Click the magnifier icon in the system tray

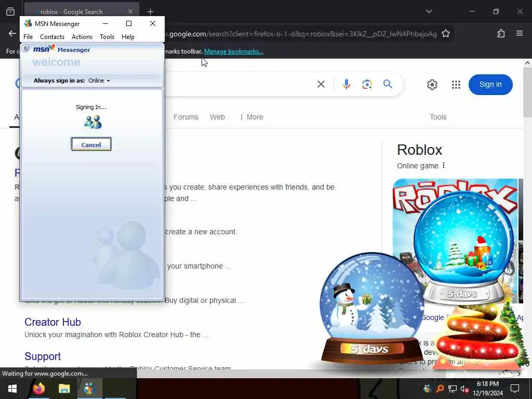(440, 389)
